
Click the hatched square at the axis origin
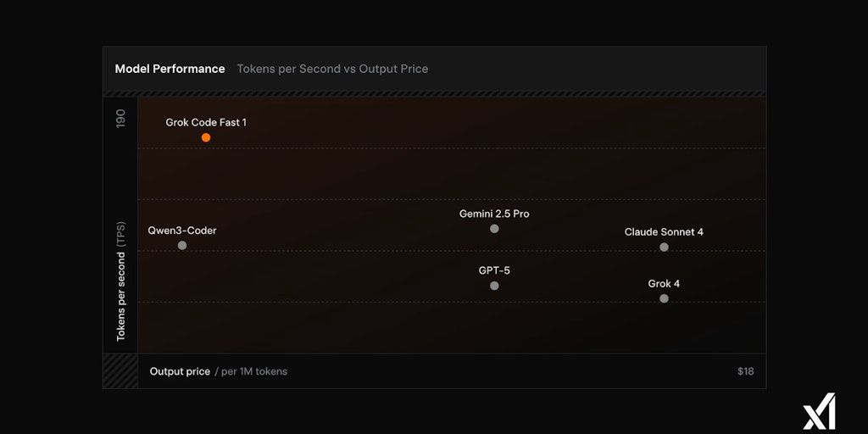[x=120, y=371]
